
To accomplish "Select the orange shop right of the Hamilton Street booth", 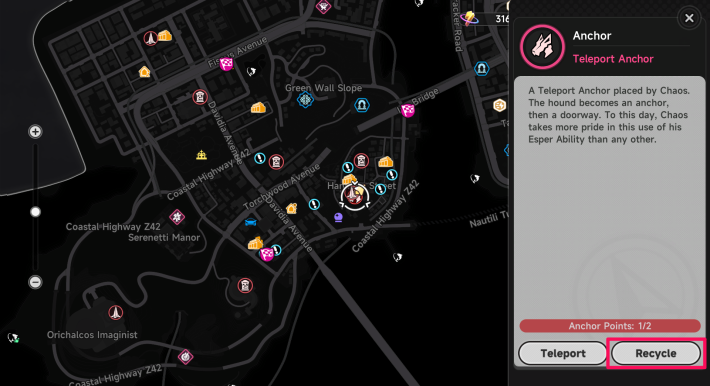I will point(385,161).
